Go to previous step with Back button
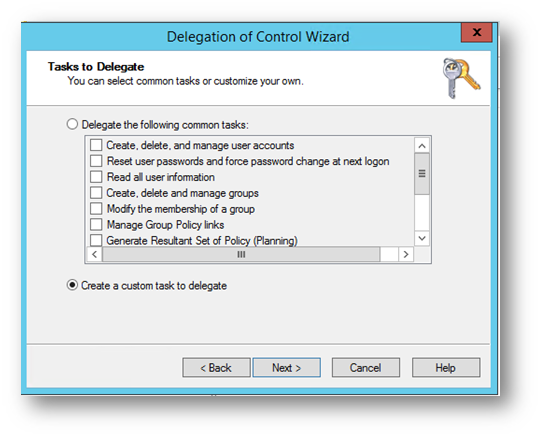 tap(216, 367)
